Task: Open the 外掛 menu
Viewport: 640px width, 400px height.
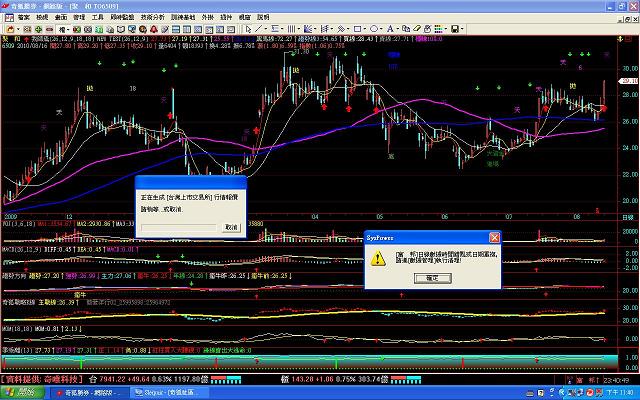Action: [x=207, y=18]
